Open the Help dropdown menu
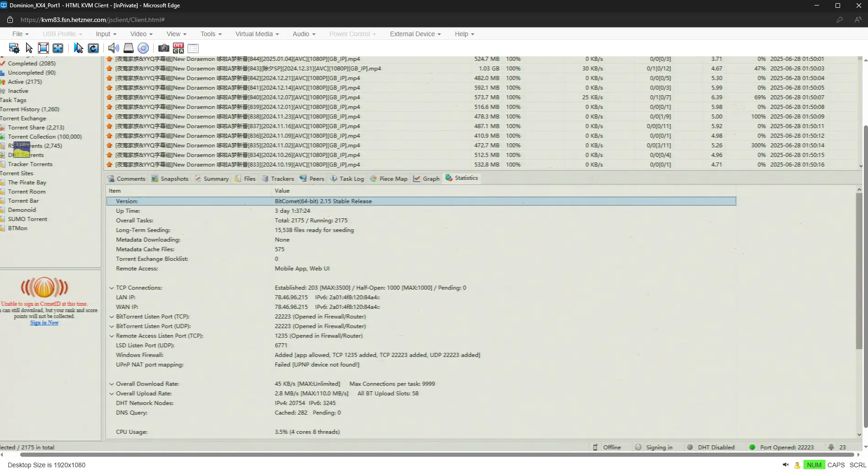Screen dimensions: 868x470 [464, 34]
